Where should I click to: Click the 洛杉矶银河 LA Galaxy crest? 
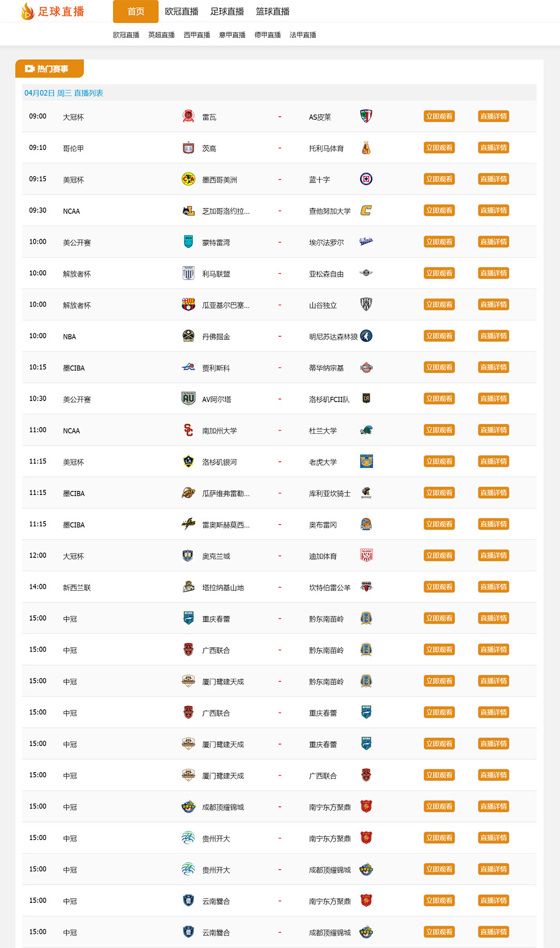[x=188, y=461]
